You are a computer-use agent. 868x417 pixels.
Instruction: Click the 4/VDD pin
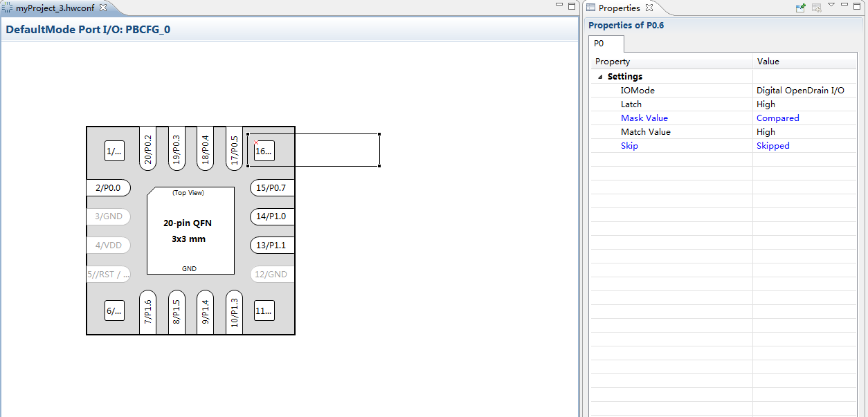109,245
